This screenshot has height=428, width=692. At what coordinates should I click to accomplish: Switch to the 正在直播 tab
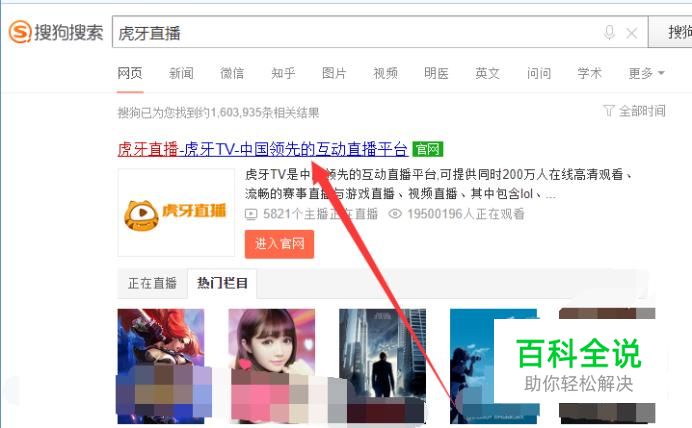[x=152, y=283]
